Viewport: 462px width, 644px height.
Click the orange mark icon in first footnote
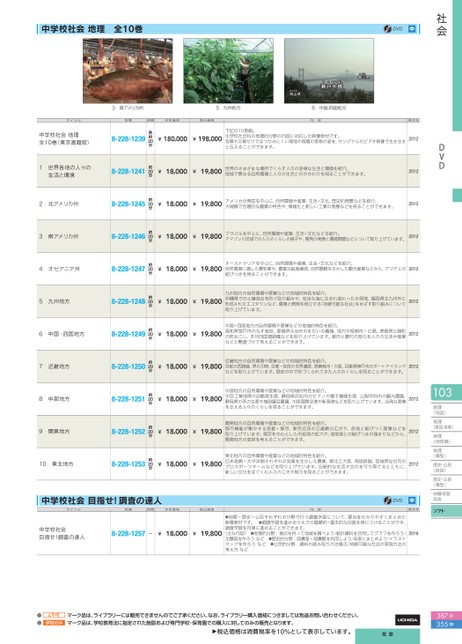(54, 615)
